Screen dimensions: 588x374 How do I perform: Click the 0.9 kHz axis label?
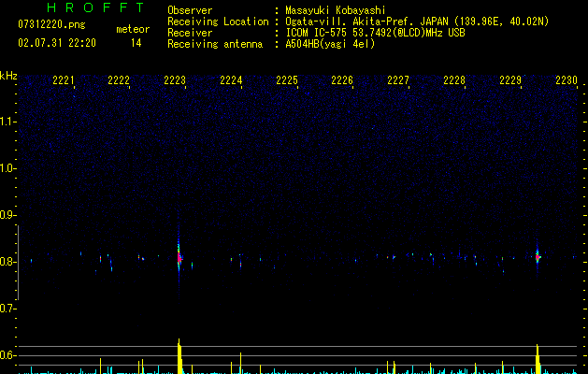7,215
